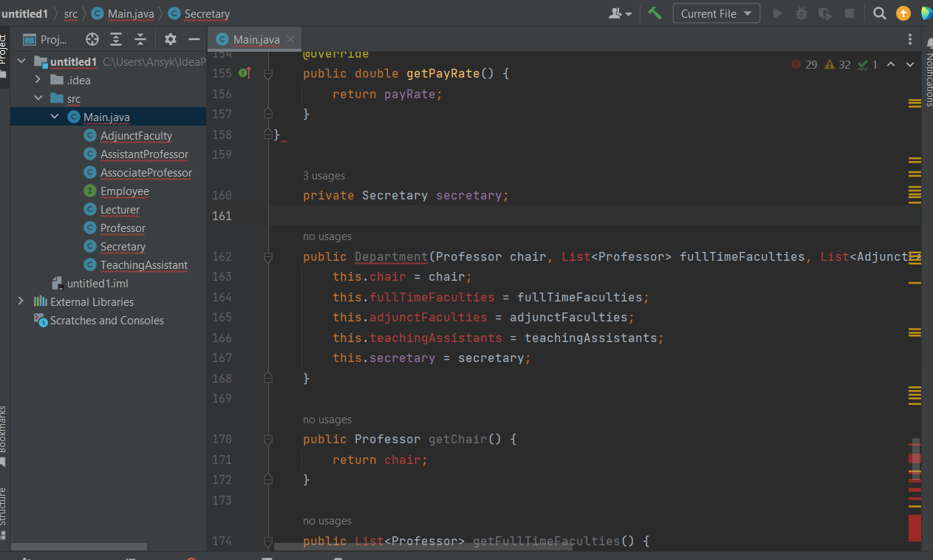
Task: Click the override gutter icon on line 155
Action: click(x=245, y=73)
